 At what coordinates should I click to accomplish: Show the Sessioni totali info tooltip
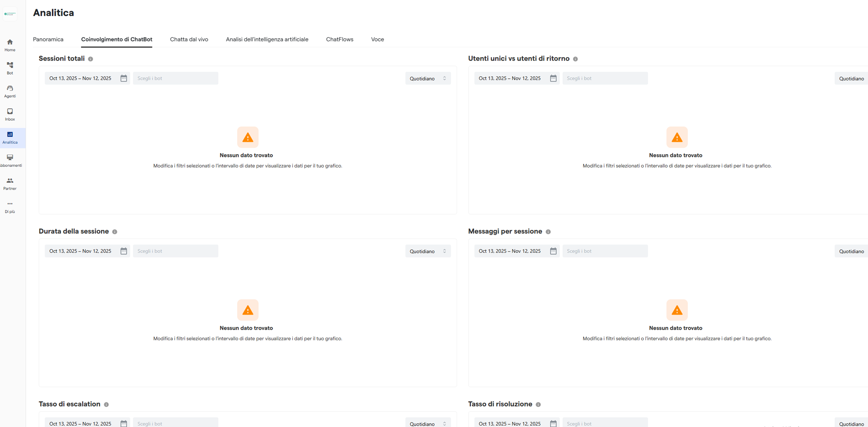tap(91, 59)
